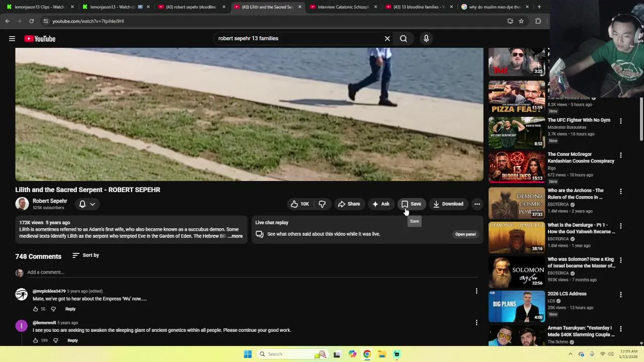
Task: Dislike the @mrpickles3479 comment
Action: [53, 309]
